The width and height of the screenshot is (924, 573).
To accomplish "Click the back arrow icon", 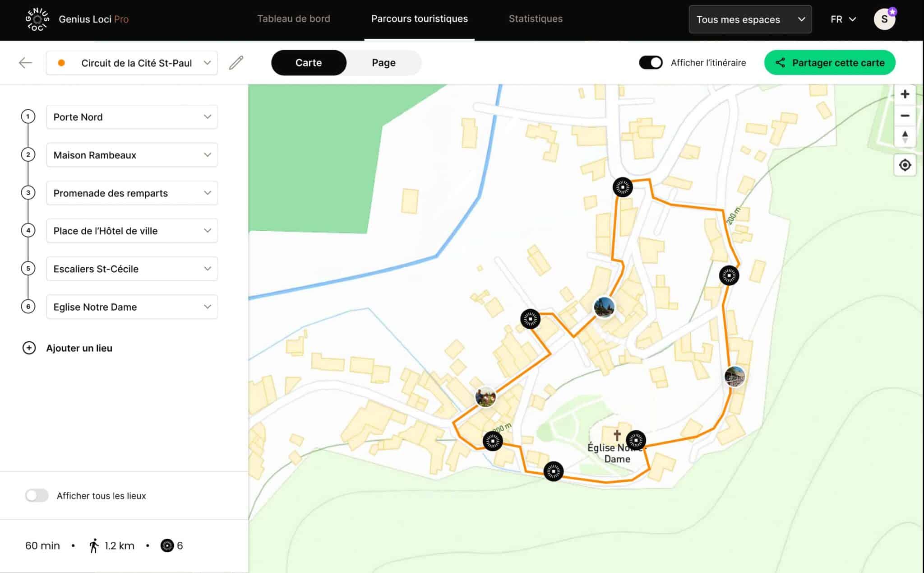I will [26, 63].
